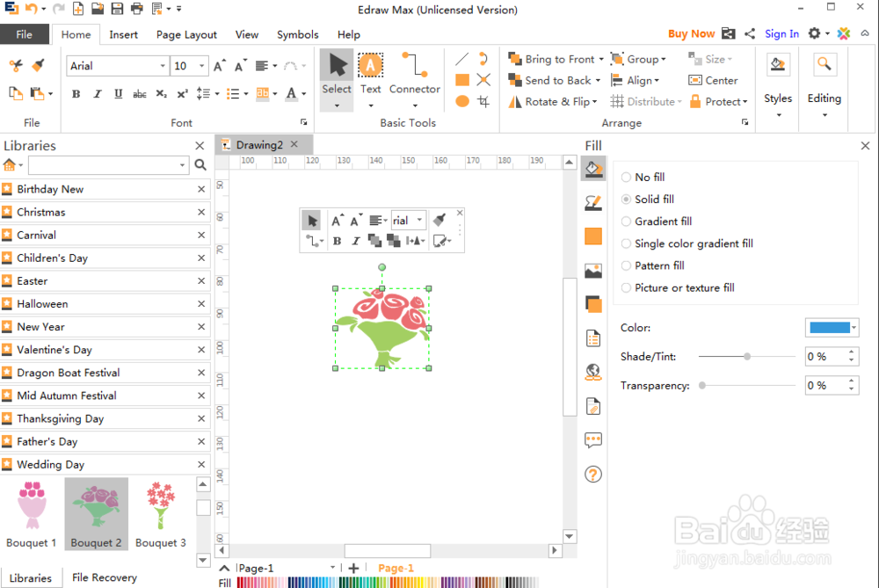Apply bold formatting in Font group

coord(76,94)
